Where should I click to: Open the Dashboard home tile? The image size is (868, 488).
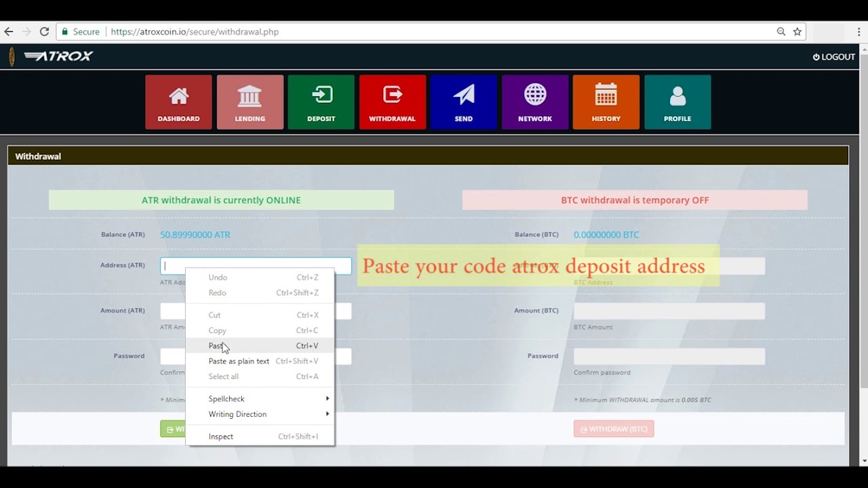point(178,102)
